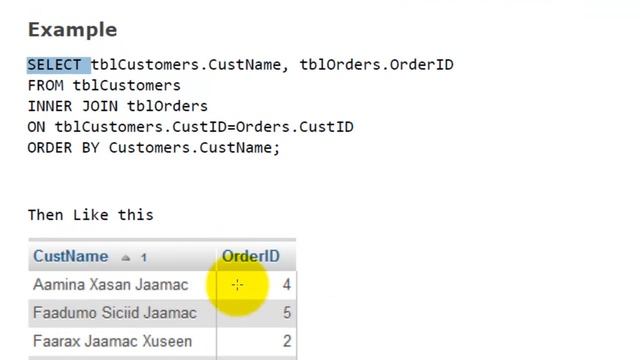The image size is (640, 360).
Task: Click on tblOrders.OrderID in the SELECT line
Action: 376,65
